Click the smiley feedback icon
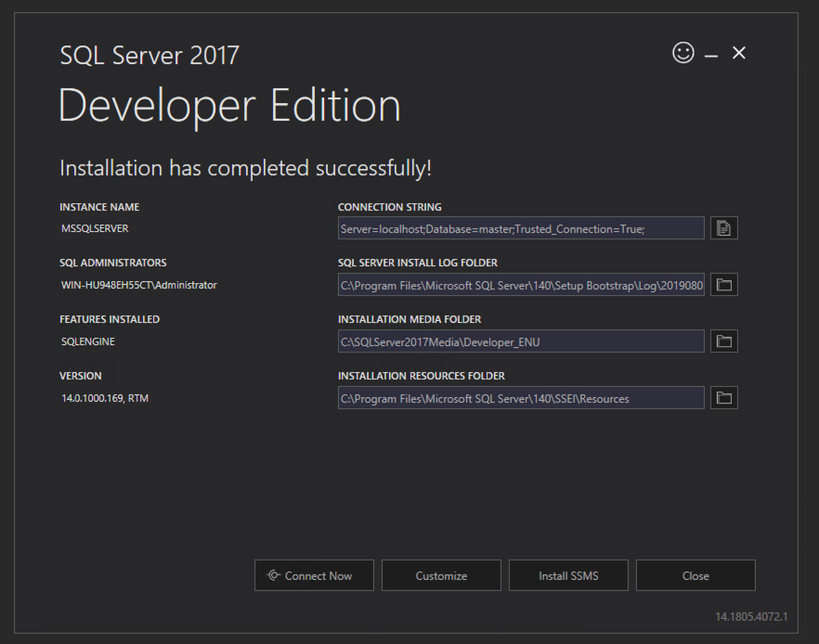The width and height of the screenshot is (819, 644). [683, 53]
